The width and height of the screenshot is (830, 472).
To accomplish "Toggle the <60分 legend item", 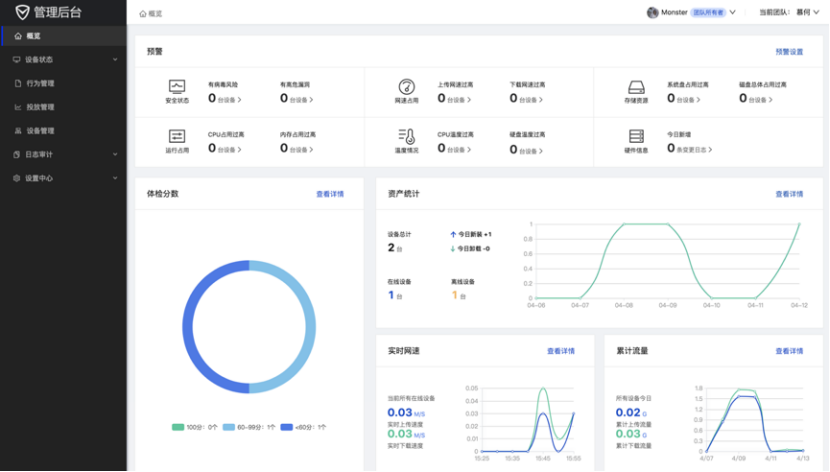I will click(x=303, y=427).
